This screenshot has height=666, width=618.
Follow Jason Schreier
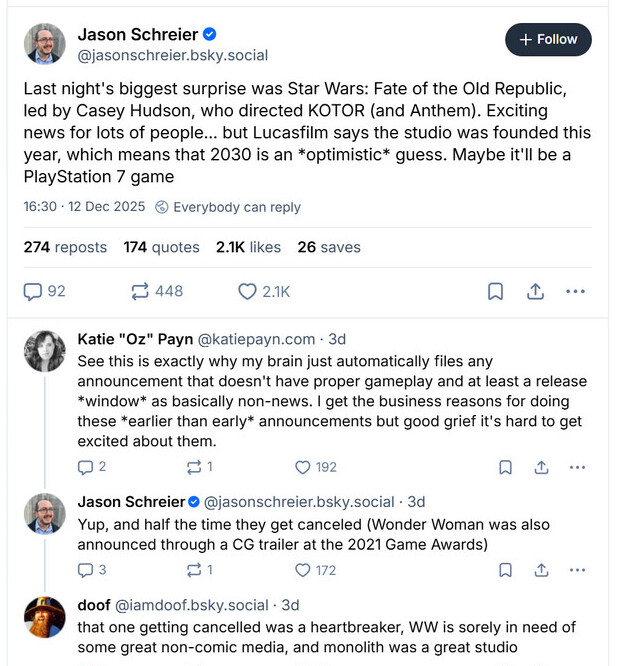pos(548,40)
